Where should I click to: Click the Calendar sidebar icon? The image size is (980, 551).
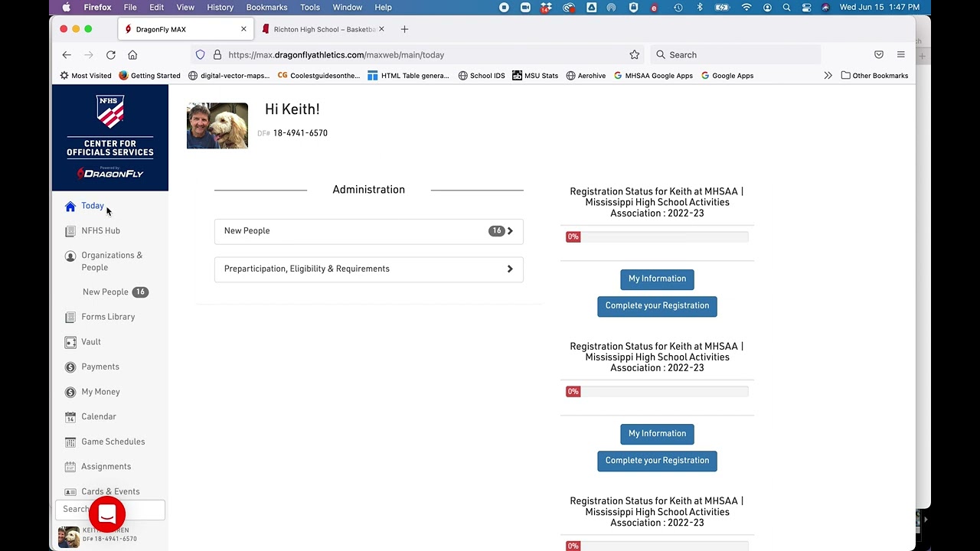[70, 417]
